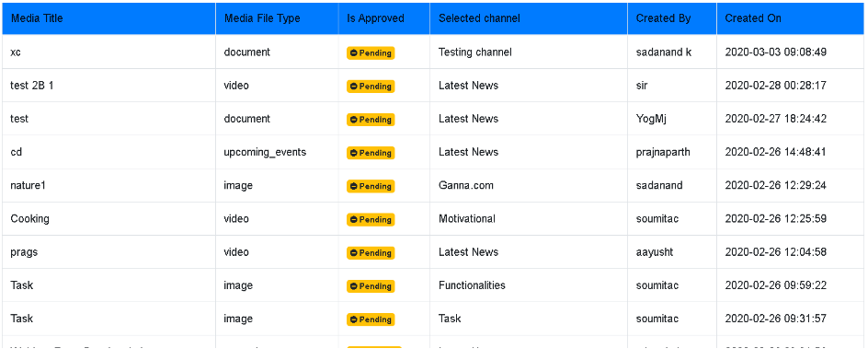Click the Motivational channel cell
This screenshot has width=868, height=360.
tap(467, 218)
